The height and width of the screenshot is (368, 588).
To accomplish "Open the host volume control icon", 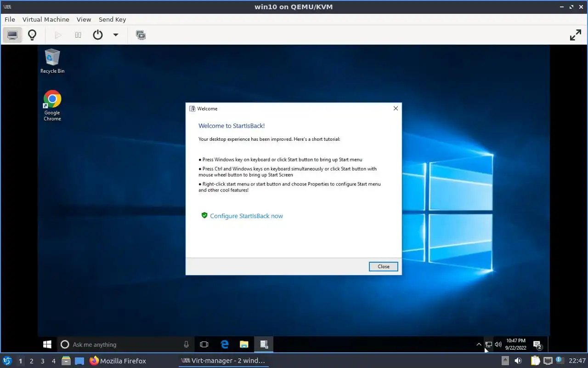I will [518, 361].
